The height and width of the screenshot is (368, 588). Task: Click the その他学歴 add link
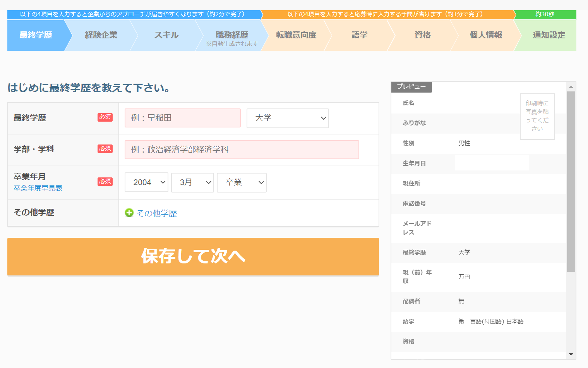157,213
